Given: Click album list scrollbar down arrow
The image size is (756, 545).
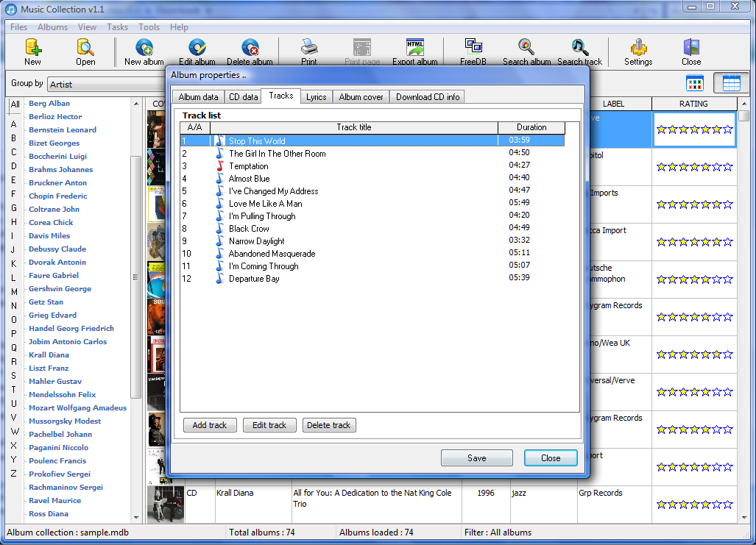Looking at the screenshot, I should tap(744, 518).
